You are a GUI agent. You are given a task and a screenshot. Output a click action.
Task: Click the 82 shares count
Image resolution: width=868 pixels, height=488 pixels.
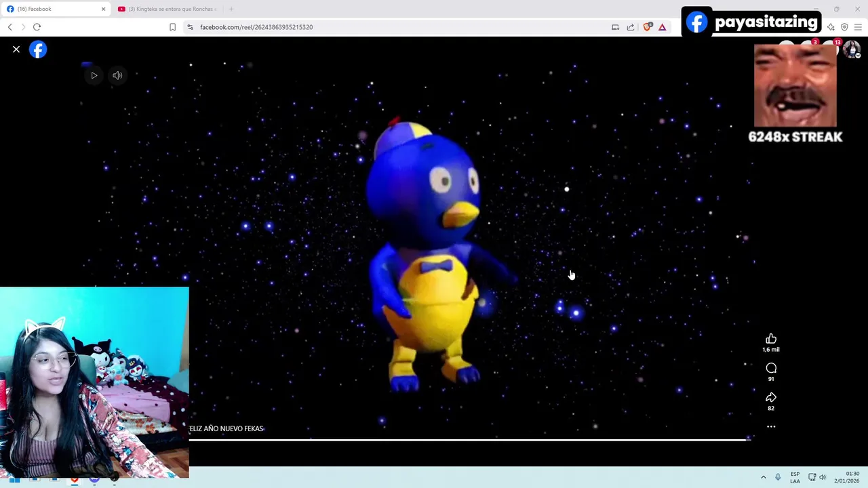click(771, 408)
